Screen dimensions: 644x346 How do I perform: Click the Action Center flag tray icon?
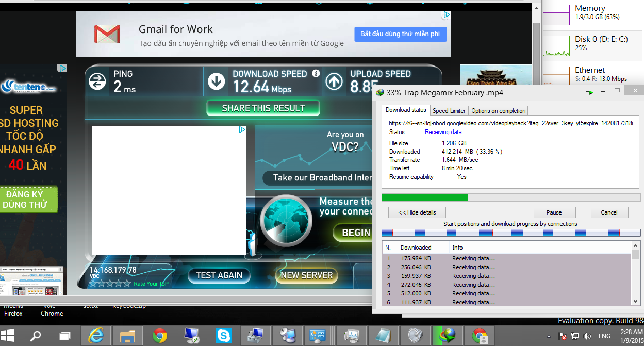(563, 336)
